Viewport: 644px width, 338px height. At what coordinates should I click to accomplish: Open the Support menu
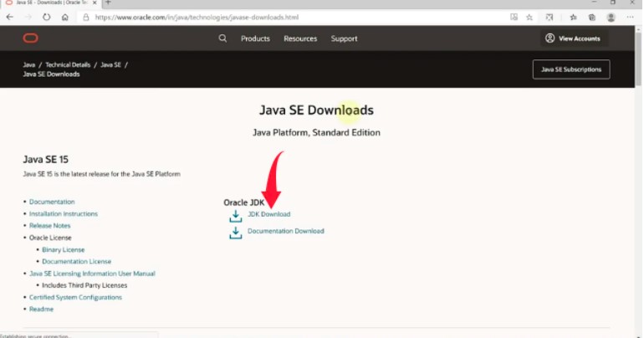pyautogui.click(x=344, y=38)
